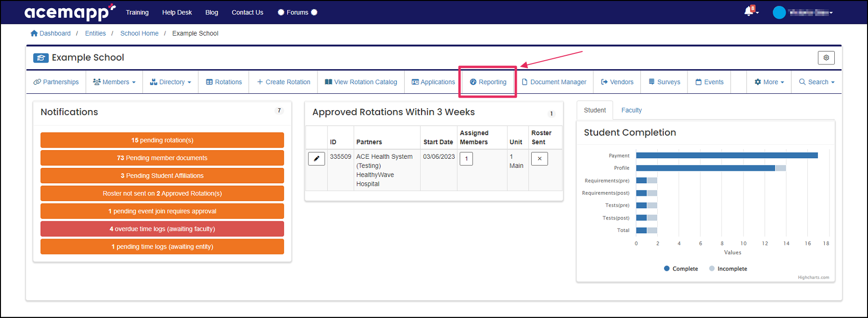Open the Forums top navigation link
868x318 pixels.
pos(297,13)
